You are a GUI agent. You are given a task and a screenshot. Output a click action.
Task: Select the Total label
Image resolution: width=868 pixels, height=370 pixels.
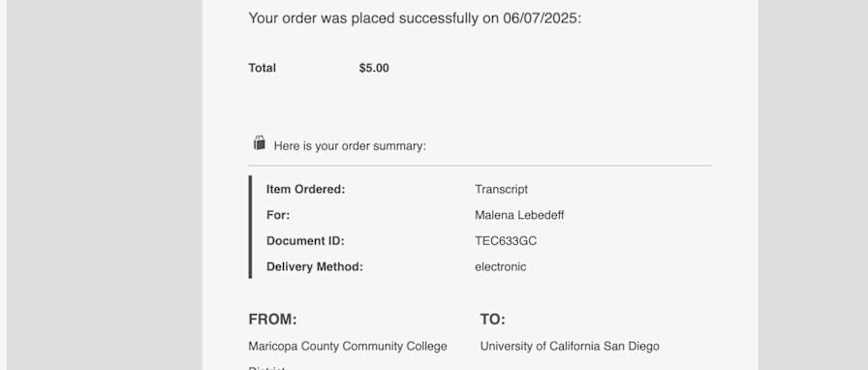point(263,68)
